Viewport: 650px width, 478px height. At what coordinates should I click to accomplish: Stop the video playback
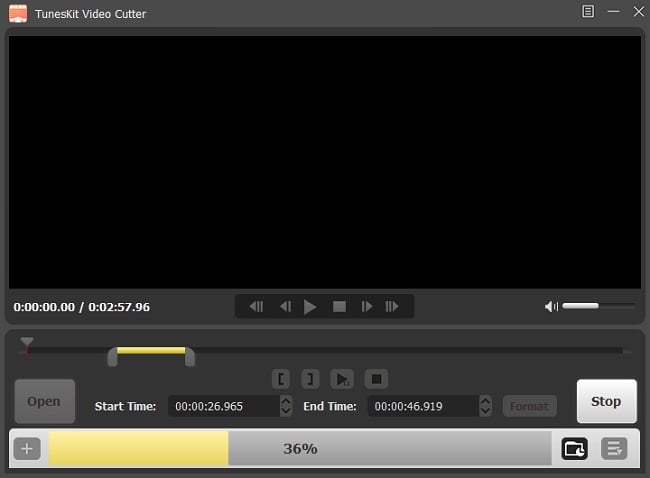point(339,306)
